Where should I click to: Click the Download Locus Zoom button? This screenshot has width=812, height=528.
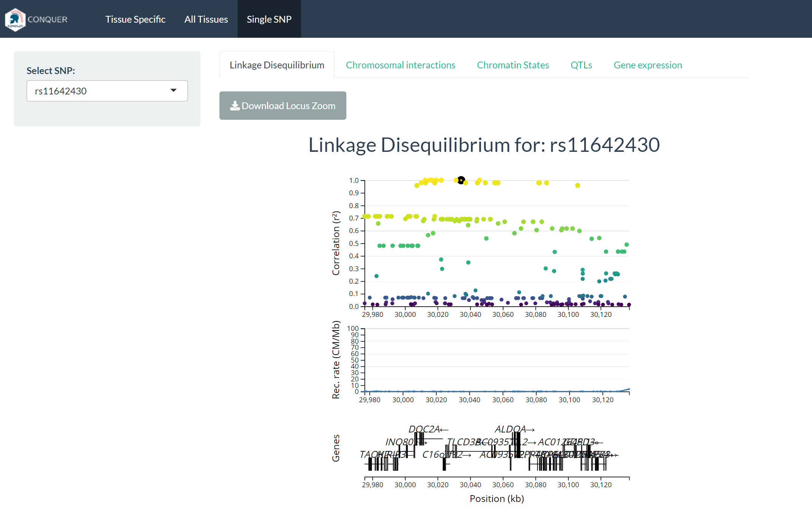point(283,106)
